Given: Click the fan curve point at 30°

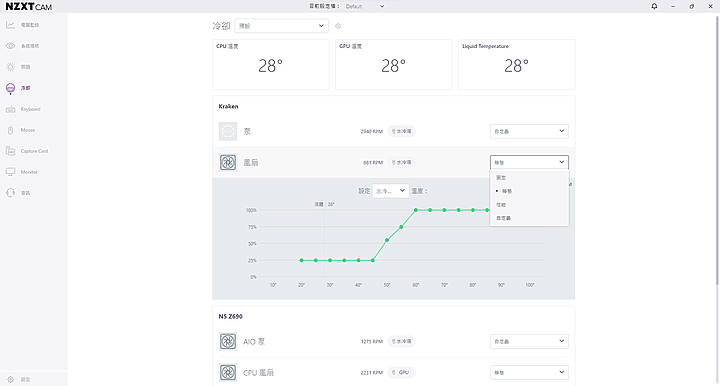Looking at the screenshot, I should coord(330,260).
